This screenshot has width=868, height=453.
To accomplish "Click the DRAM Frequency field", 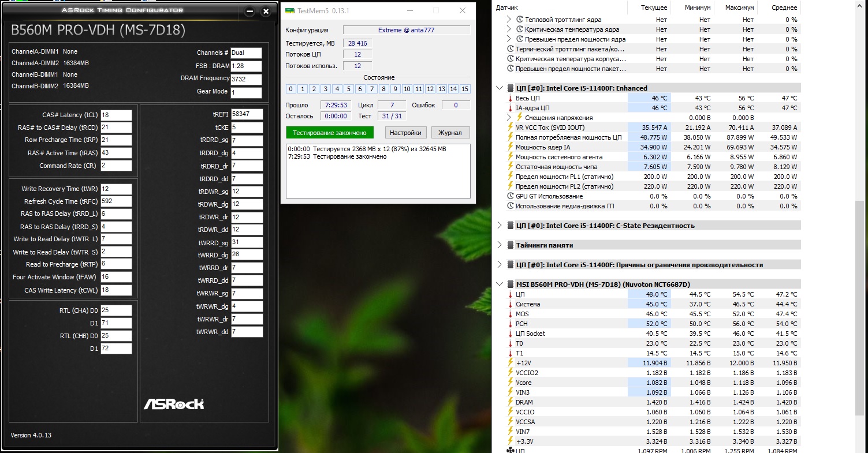I will tap(246, 79).
